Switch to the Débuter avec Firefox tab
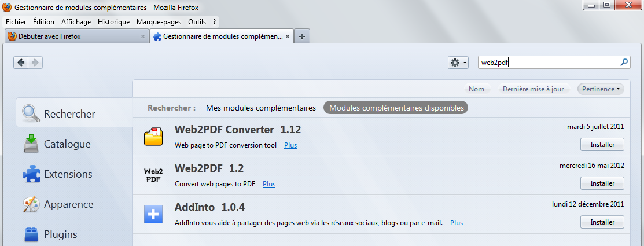 [x=77, y=36]
